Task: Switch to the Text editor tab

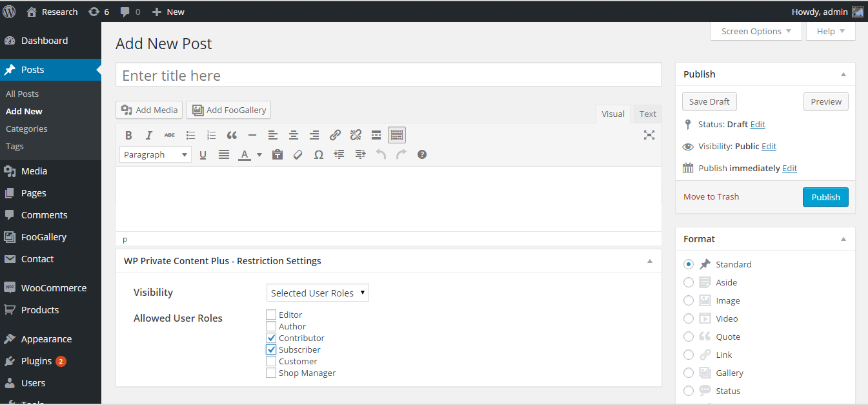Action: point(648,114)
